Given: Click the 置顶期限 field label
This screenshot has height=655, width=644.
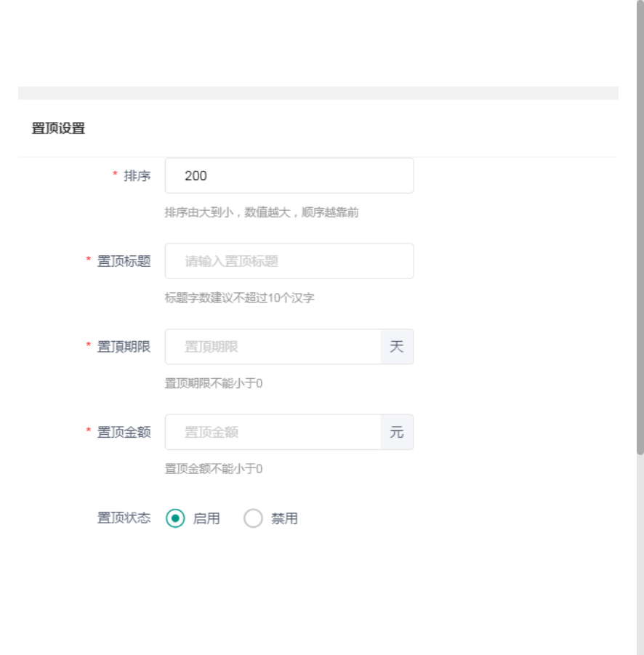Looking at the screenshot, I should tap(124, 347).
